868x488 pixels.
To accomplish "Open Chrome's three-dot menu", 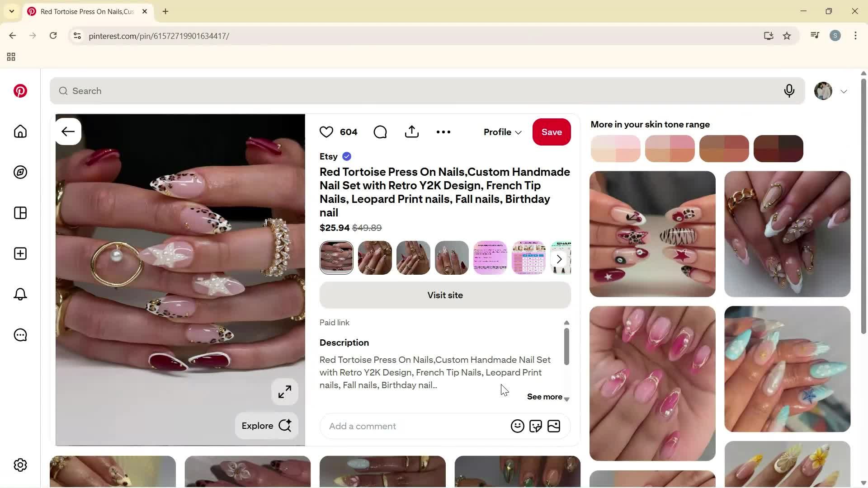I will coord(856,36).
